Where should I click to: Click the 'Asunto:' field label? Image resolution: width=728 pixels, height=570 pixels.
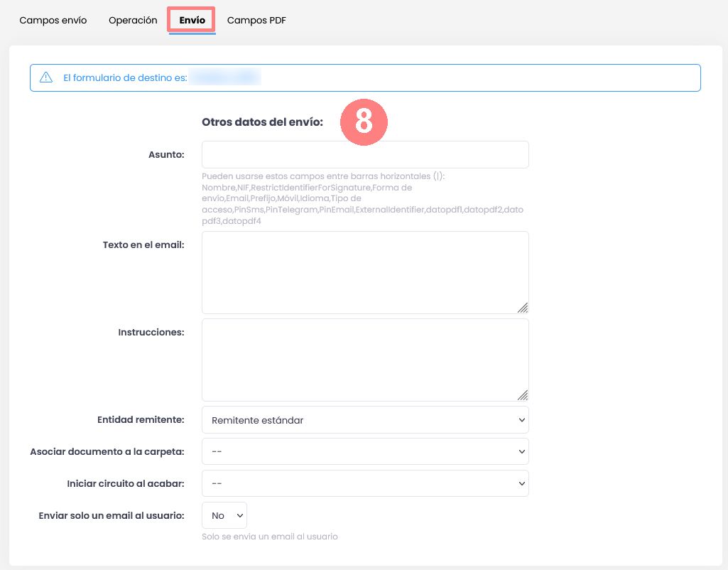point(167,154)
